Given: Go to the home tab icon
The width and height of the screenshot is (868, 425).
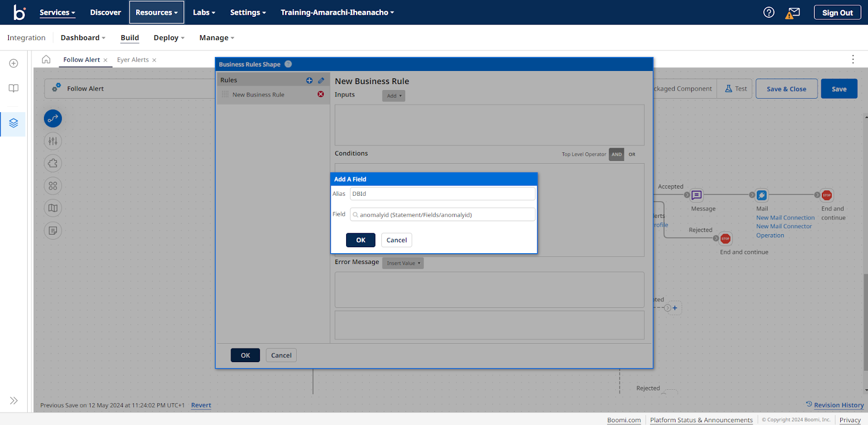Looking at the screenshot, I should click(x=46, y=59).
